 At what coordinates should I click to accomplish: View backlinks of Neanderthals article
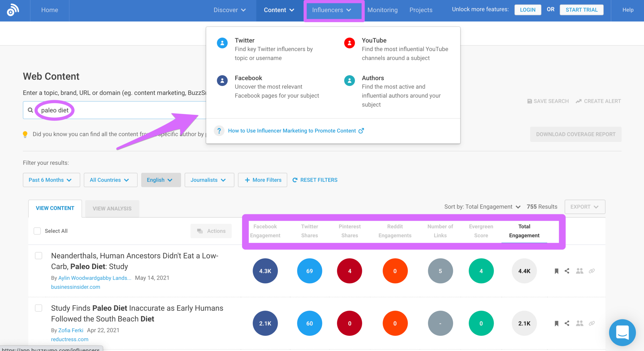point(592,271)
